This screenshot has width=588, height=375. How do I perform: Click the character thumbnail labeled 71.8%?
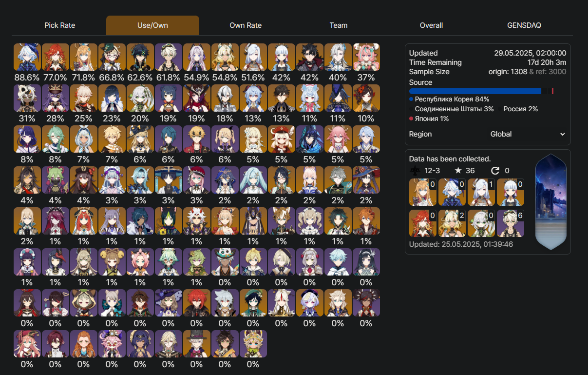click(83, 58)
